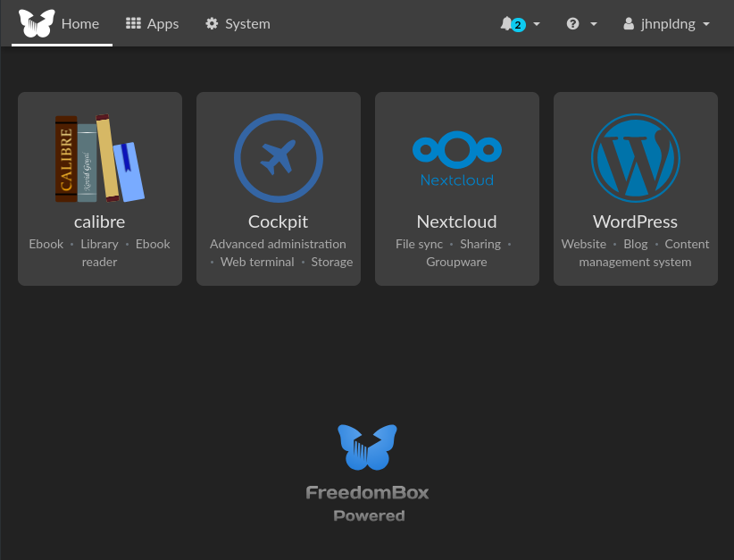Launch the WordPress app title link

(x=635, y=221)
